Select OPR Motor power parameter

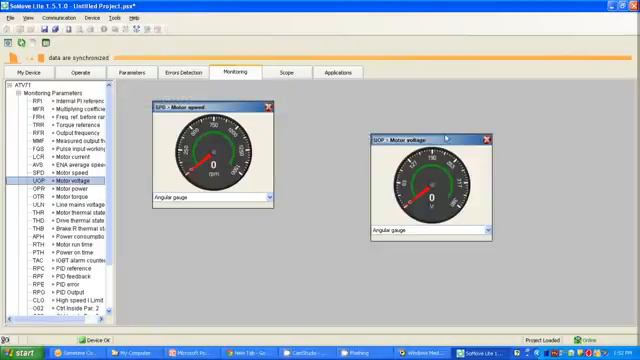60,189
